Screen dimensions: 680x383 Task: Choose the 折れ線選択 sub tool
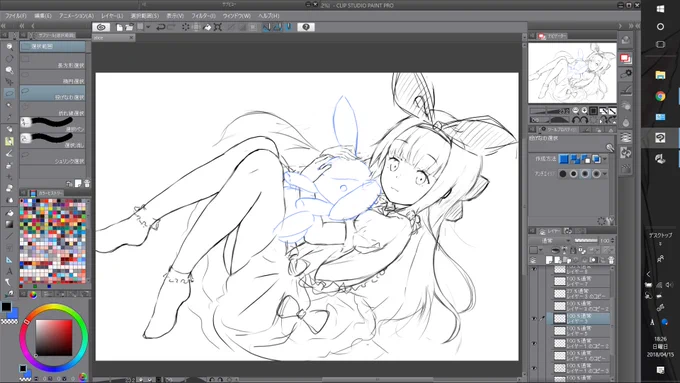(x=52, y=109)
